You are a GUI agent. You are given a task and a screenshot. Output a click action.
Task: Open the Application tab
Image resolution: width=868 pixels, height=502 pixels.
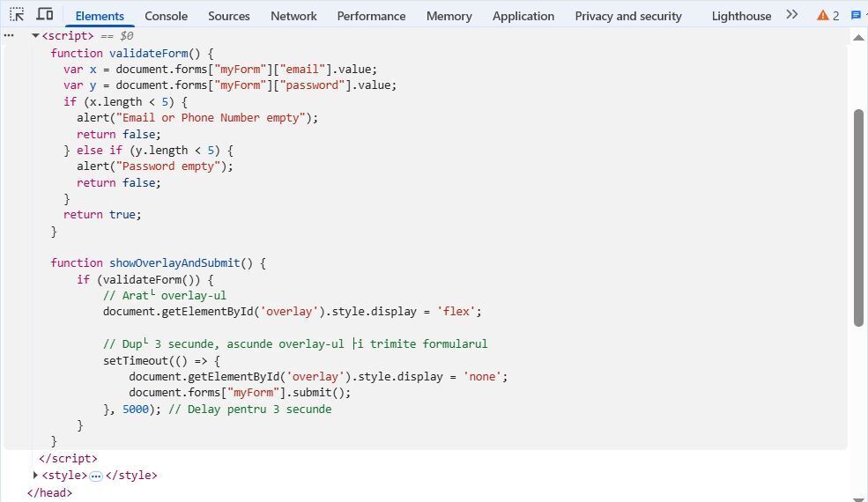[523, 16]
